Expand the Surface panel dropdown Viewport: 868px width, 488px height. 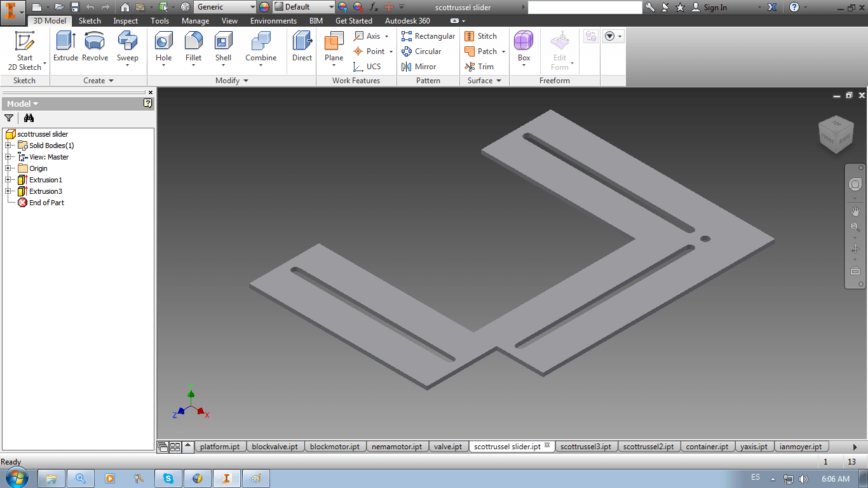point(484,81)
